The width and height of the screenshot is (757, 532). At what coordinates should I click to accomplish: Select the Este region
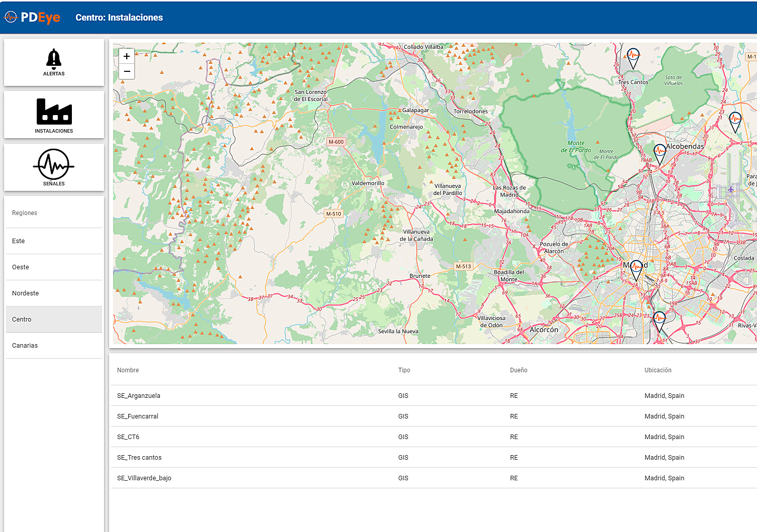(x=54, y=241)
